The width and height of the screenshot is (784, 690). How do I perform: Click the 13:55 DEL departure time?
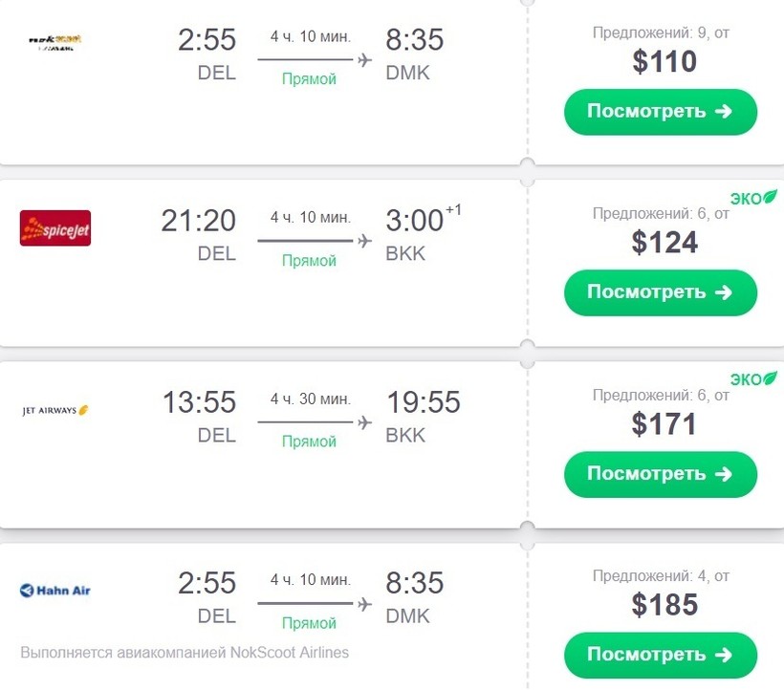(x=199, y=402)
